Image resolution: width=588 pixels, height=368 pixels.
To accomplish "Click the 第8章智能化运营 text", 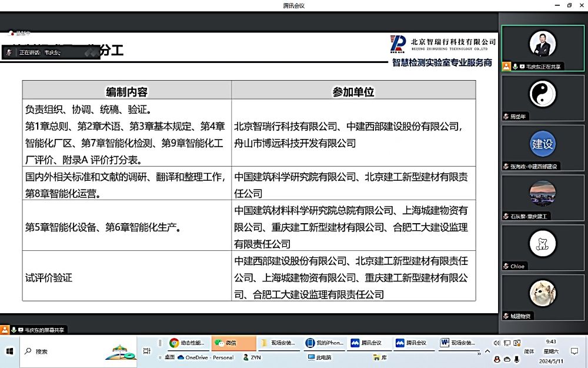I will point(63,194).
